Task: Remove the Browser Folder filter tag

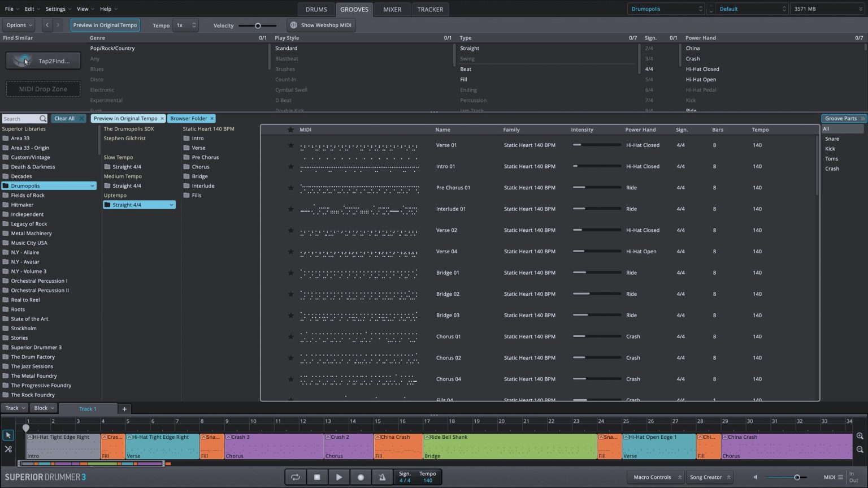Action: coord(212,119)
